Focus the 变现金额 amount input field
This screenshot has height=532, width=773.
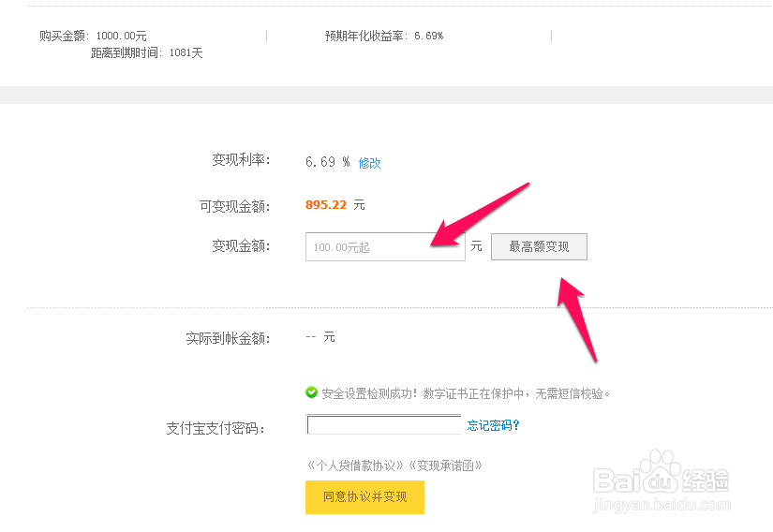(385, 246)
